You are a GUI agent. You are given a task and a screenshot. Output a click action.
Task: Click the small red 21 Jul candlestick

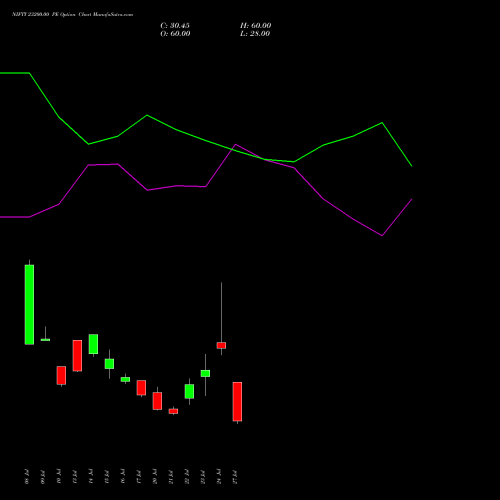(173, 411)
